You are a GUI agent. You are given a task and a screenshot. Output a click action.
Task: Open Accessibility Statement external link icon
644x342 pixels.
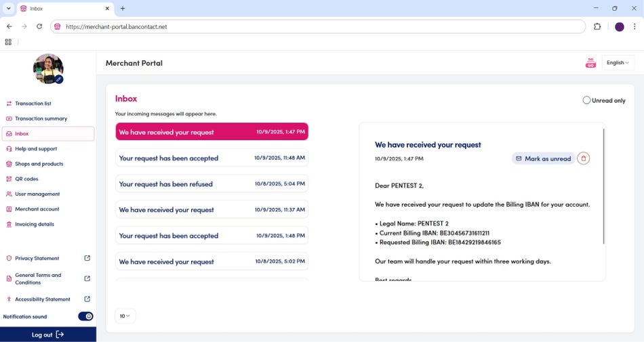[x=87, y=299]
